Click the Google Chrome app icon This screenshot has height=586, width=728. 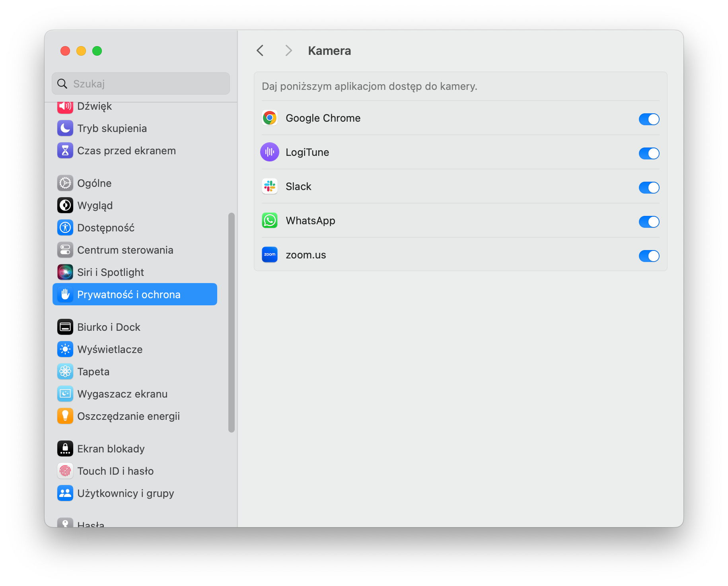270,118
